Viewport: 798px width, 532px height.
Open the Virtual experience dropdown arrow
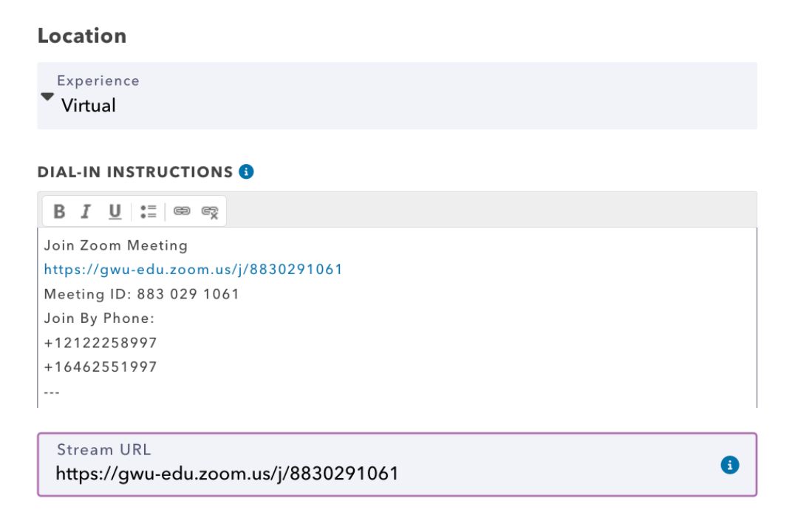(46, 97)
